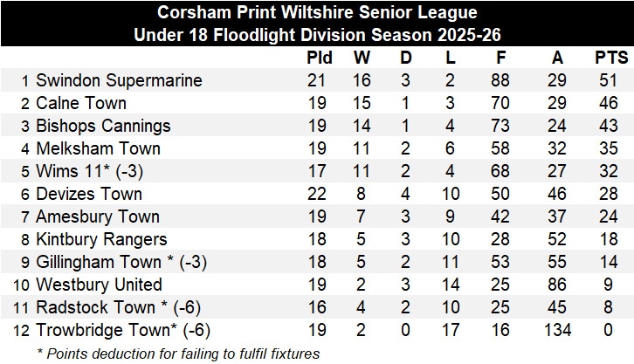Screen dimensions: 634x364
Task: Select Radstock Town * (-6) entry
Action: click(119, 307)
